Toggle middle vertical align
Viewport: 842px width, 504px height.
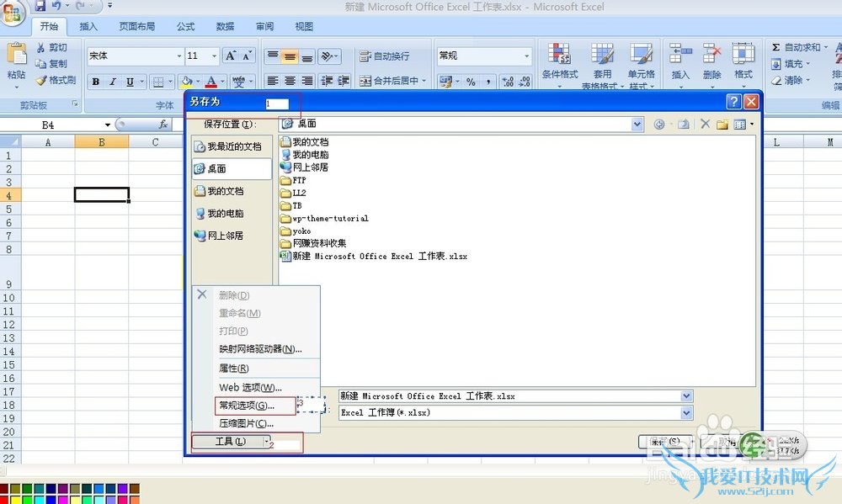pos(290,56)
